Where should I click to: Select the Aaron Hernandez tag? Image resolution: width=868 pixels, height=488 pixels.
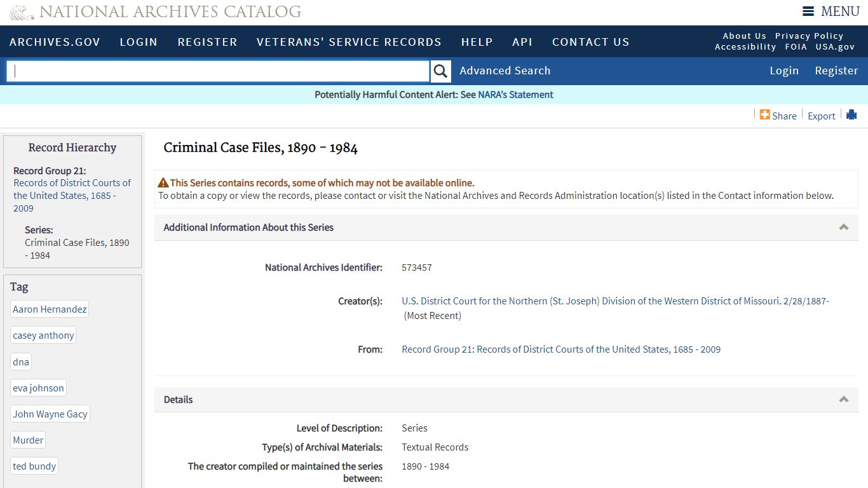click(x=50, y=309)
